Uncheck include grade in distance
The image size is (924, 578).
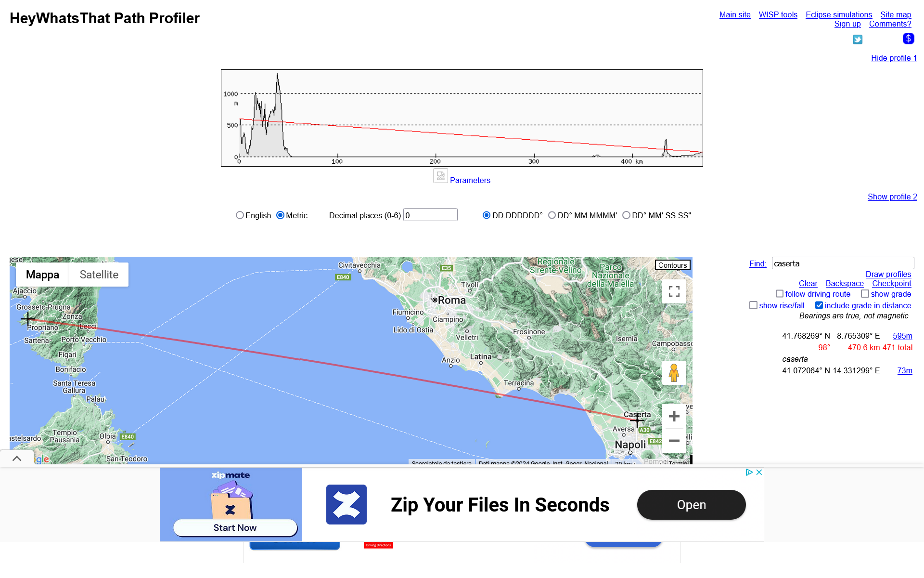pyautogui.click(x=819, y=305)
